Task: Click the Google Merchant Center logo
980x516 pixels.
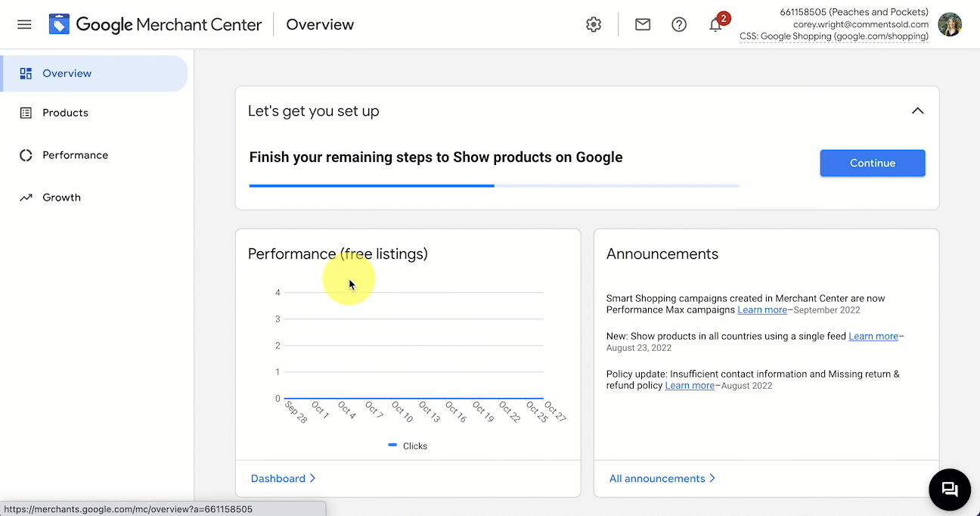Action: (155, 24)
